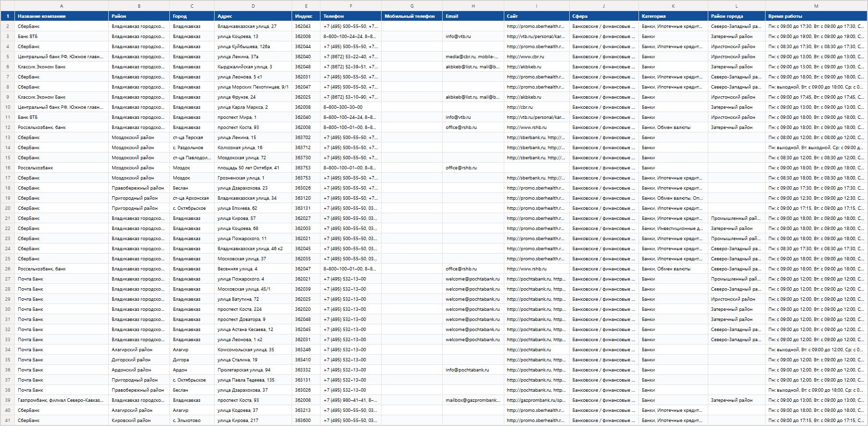Select cell 'Московская улица, 45/1'
868x434 pixels.
click(253, 289)
